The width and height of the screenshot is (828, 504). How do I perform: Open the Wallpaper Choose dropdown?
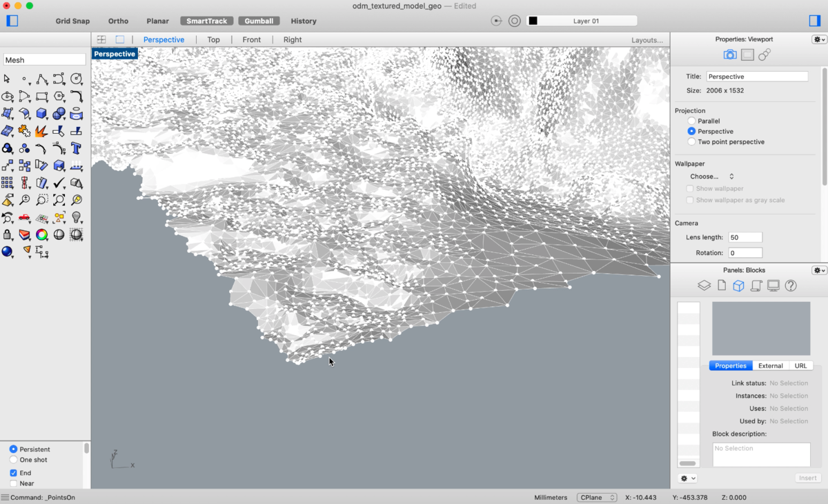tap(712, 177)
